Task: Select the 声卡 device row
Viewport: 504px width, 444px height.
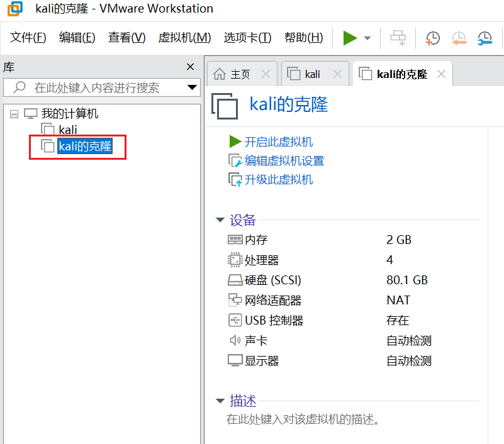Action: tap(353, 341)
